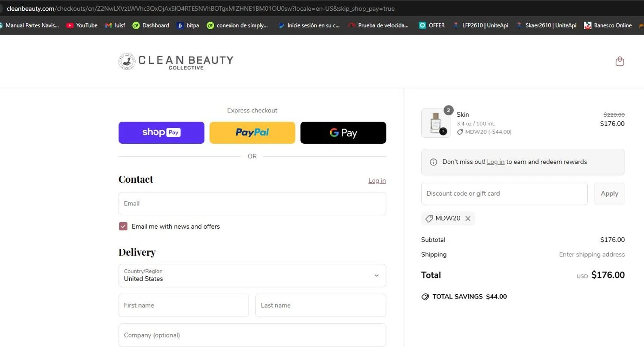This screenshot has height=347, width=644.
Task: Click the Skin product name
Action: [x=463, y=115]
